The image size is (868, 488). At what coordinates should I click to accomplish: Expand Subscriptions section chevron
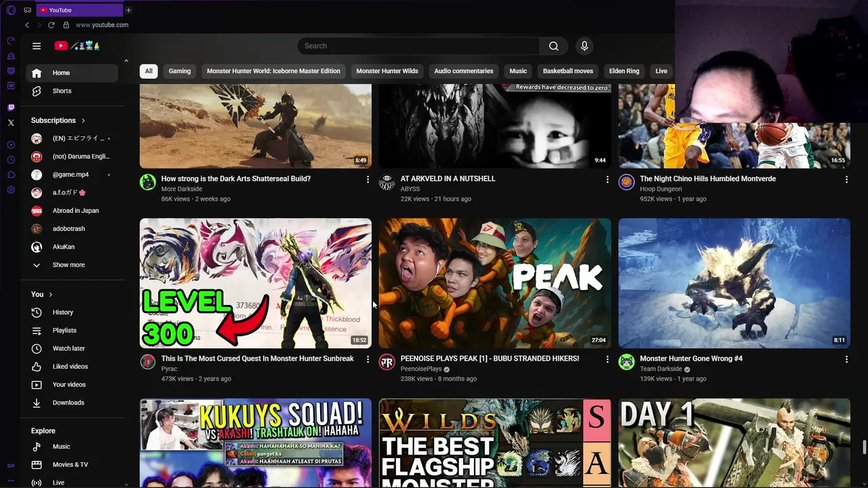[x=83, y=121]
